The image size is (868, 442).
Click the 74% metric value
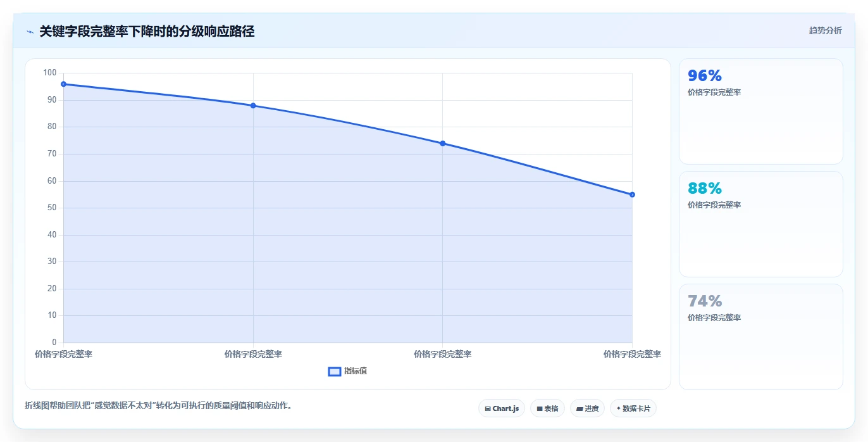[705, 301]
